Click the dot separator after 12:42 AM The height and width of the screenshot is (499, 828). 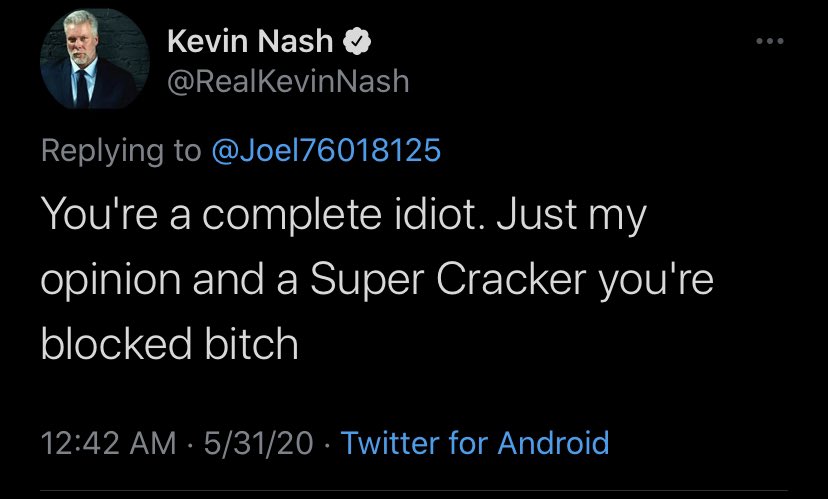pos(190,444)
